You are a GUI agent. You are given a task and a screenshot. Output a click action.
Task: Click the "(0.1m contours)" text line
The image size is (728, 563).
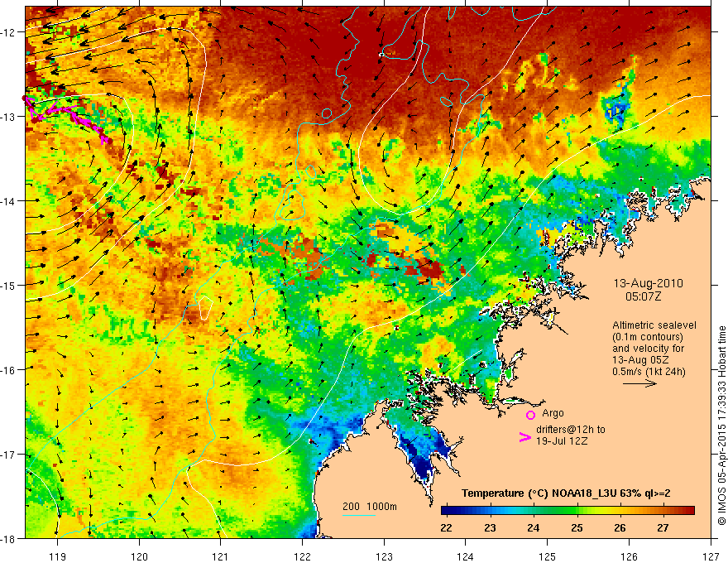(x=648, y=337)
